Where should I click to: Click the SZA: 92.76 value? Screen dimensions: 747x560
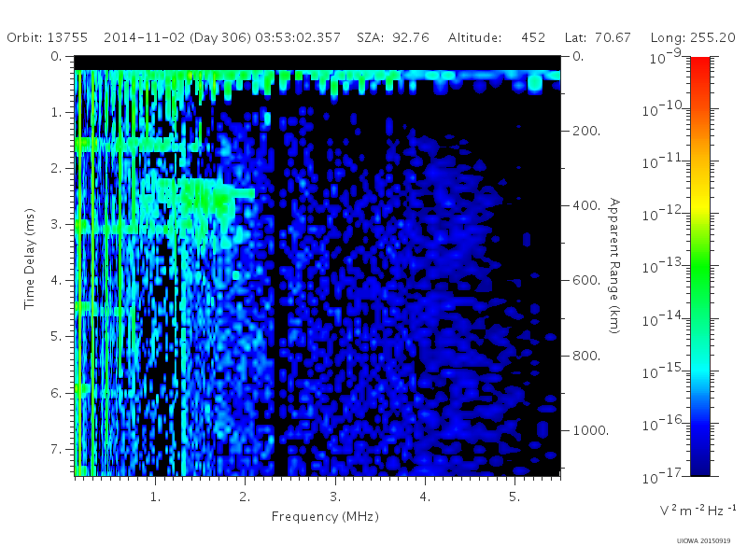(393, 37)
